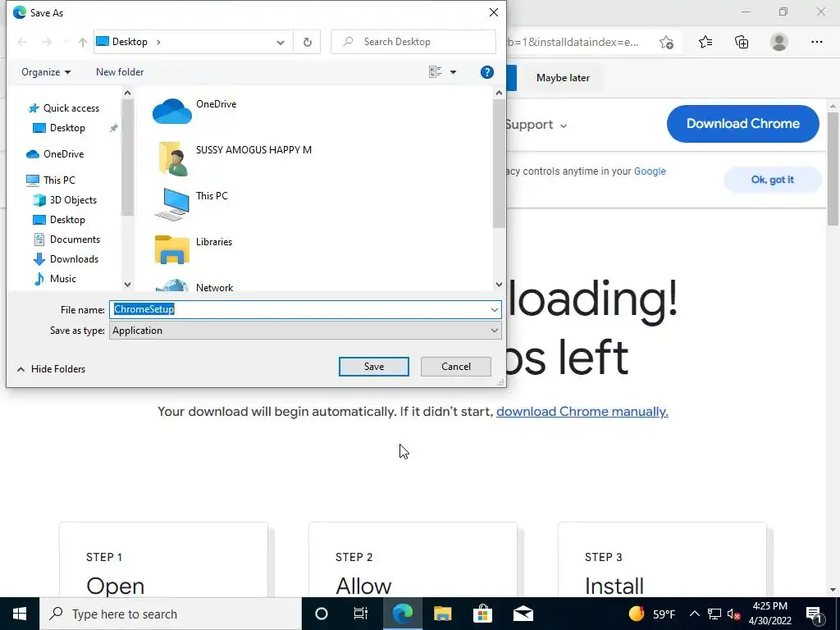Select Downloads in the navigation pane

pos(66,259)
